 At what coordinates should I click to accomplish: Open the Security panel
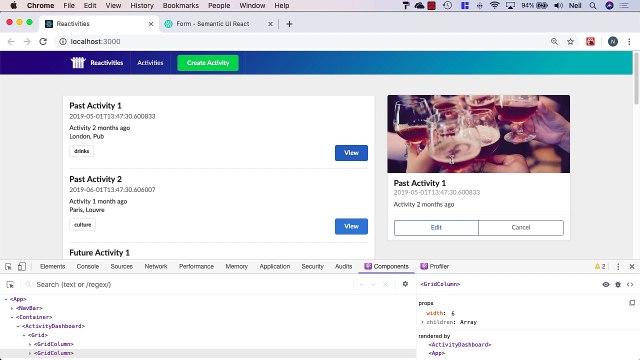coord(313,267)
